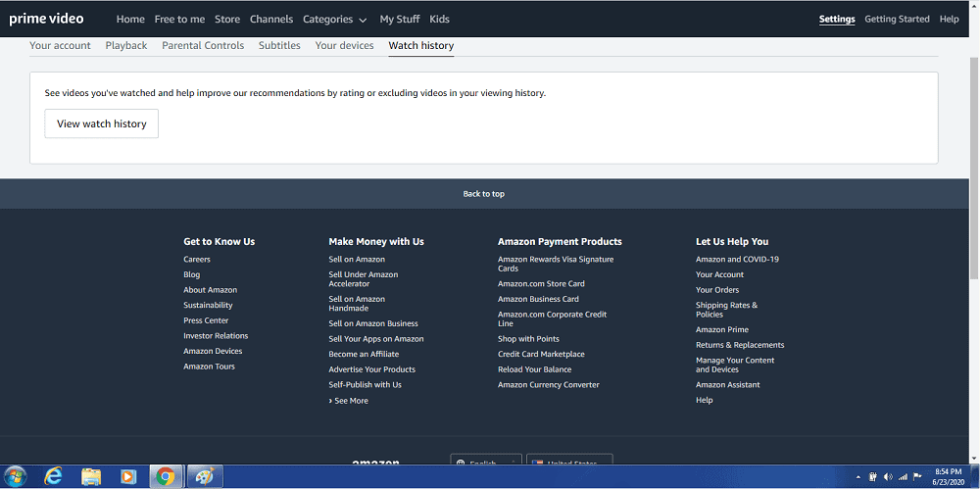
Task: Open Returns & Replacements link
Action: 740,345
